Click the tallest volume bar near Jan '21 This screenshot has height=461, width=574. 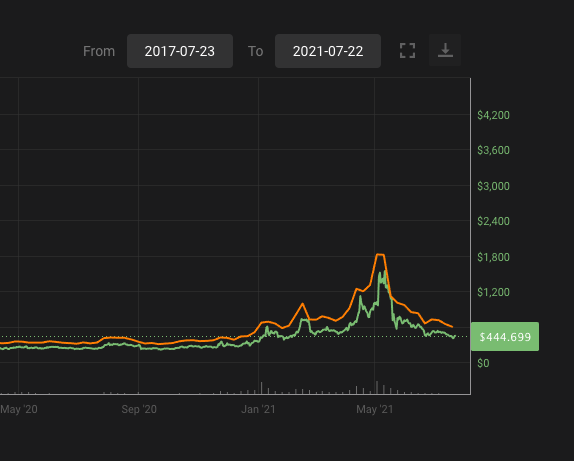tap(261, 388)
